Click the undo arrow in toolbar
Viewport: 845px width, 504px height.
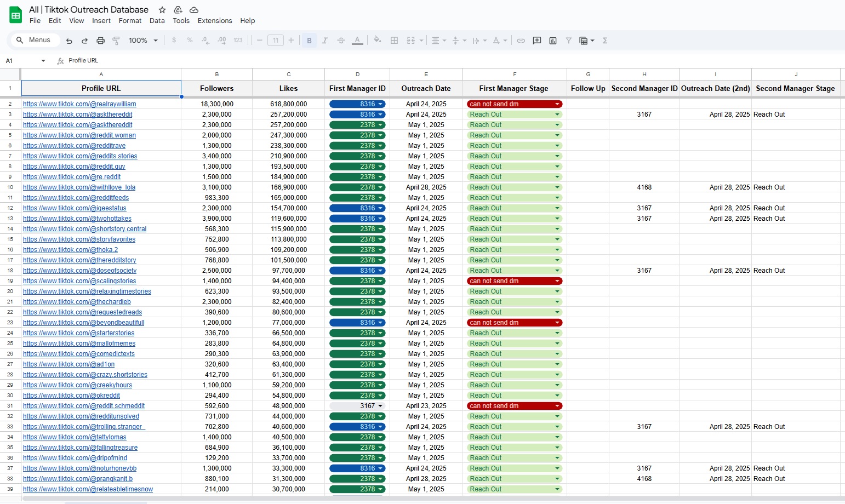click(x=69, y=41)
